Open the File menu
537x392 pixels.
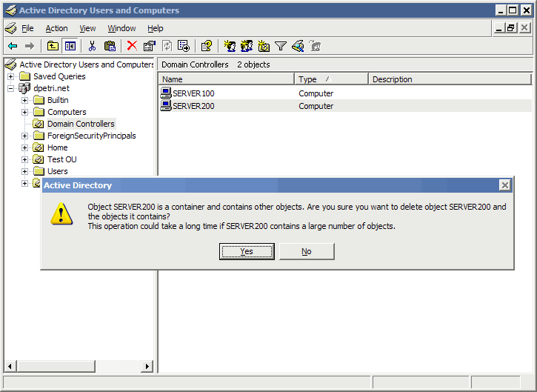(x=27, y=28)
